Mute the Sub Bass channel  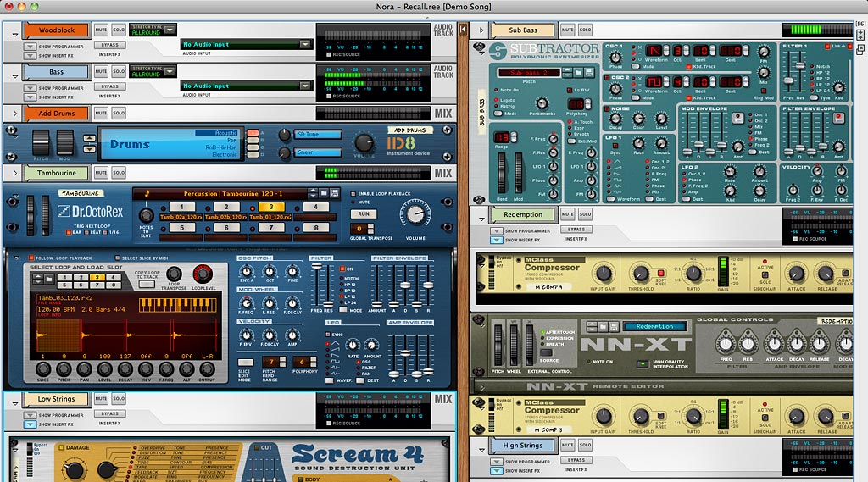[568, 30]
